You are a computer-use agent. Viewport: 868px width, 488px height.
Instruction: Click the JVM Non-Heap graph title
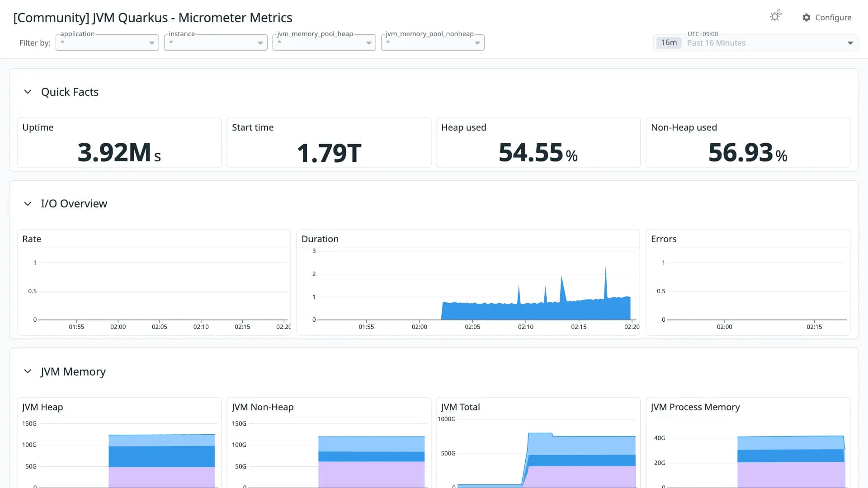(263, 407)
